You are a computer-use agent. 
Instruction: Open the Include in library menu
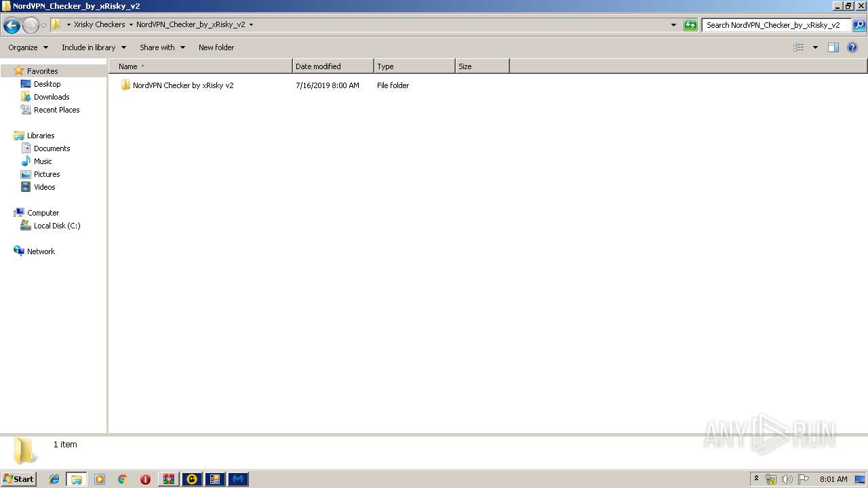pyautogui.click(x=94, y=47)
